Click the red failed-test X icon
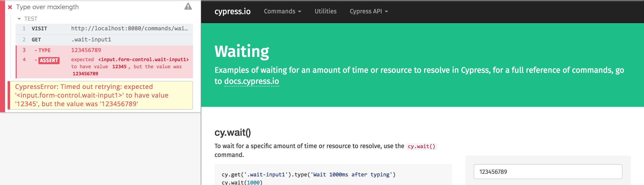The height and width of the screenshot is (185, 644). pyautogui.click(x=10, y=7)
